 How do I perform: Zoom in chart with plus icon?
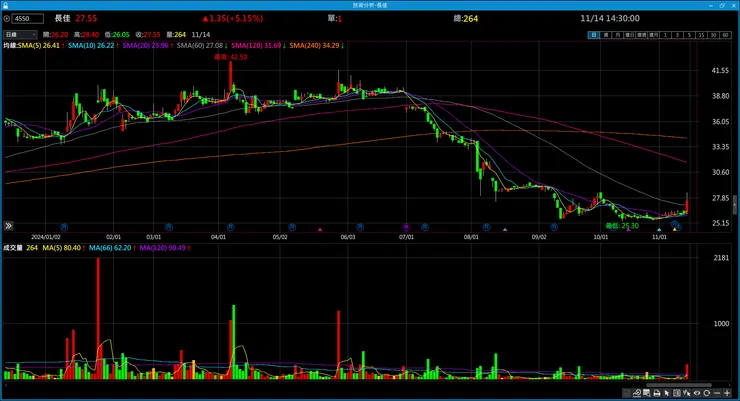727,393
